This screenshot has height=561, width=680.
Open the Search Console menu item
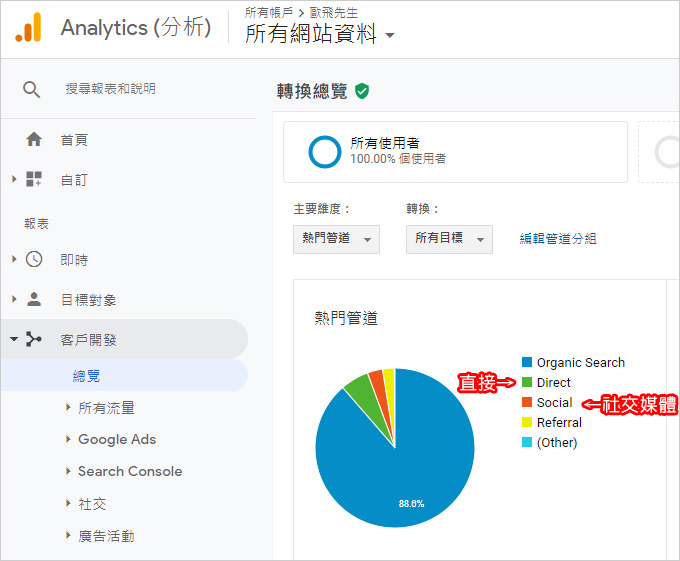pyautogui.click(x=130, y=471)
